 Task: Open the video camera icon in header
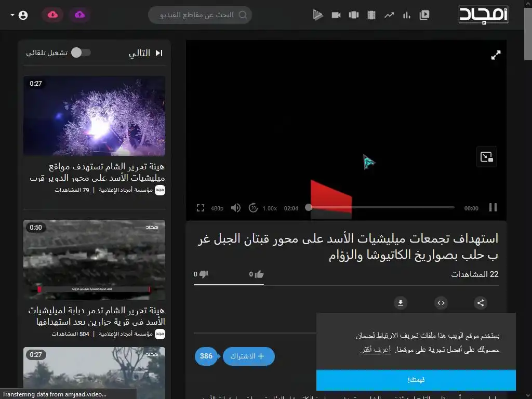tap(336, 15)
